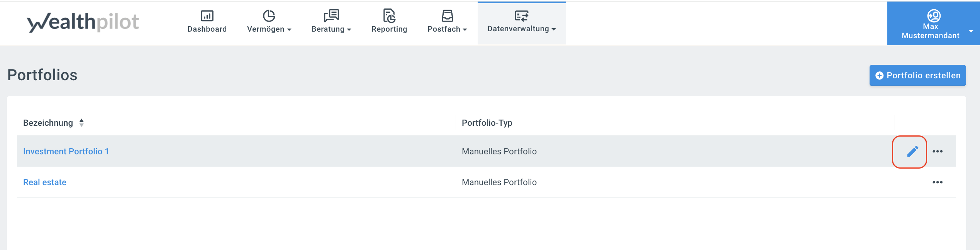Open the Real estate portfolio link
Image resolution: width=980 pixels, height=250 pixels.
click(45, 182)
